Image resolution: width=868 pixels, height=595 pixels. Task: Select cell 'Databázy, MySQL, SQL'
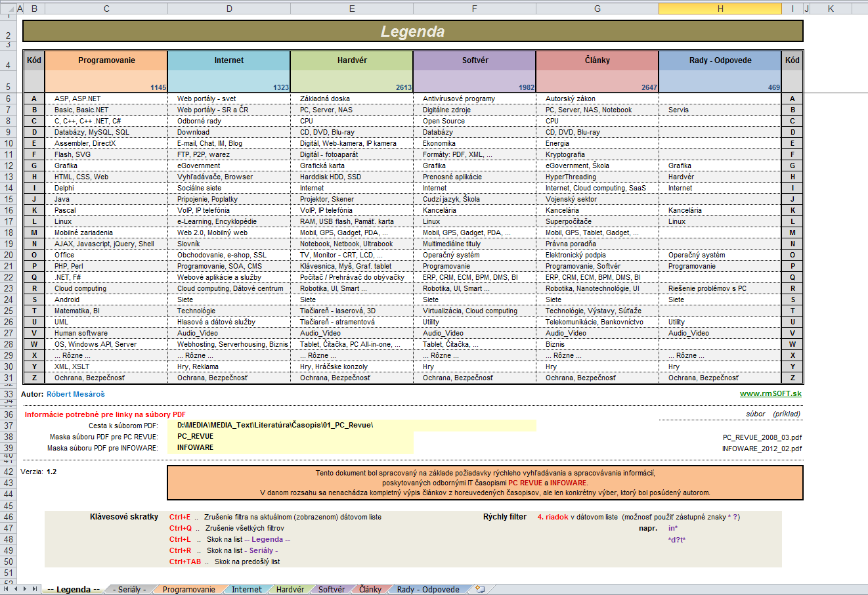point(106,132)
